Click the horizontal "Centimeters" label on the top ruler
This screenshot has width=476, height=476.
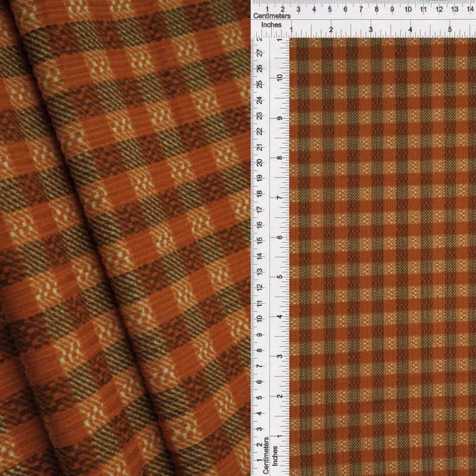tap(272, 16)
